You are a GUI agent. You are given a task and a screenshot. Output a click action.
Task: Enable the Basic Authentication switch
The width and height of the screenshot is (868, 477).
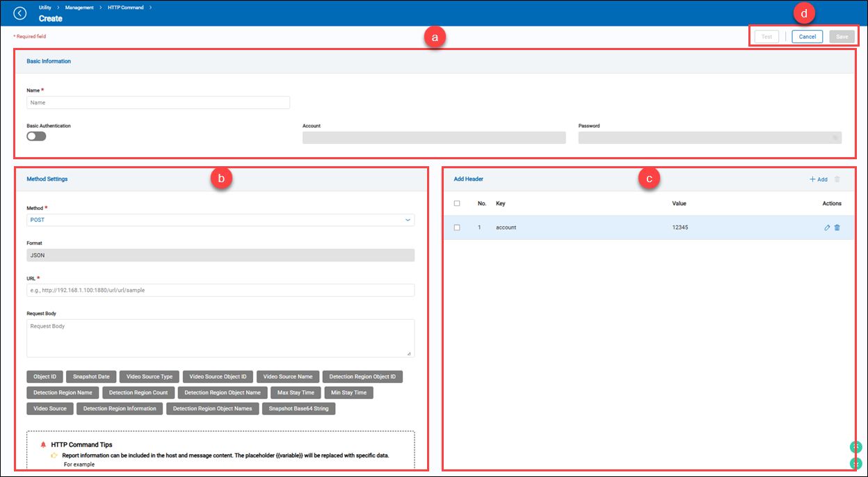tap(36, 136)
